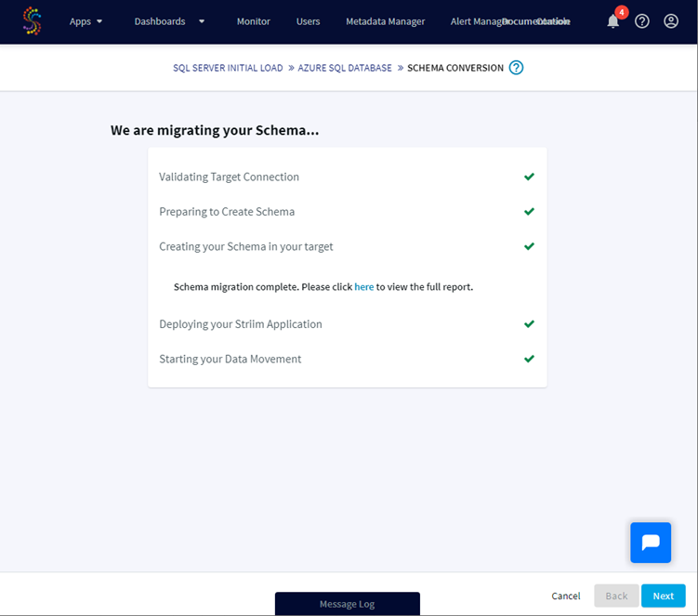Click the Back button

coord(616,596)
